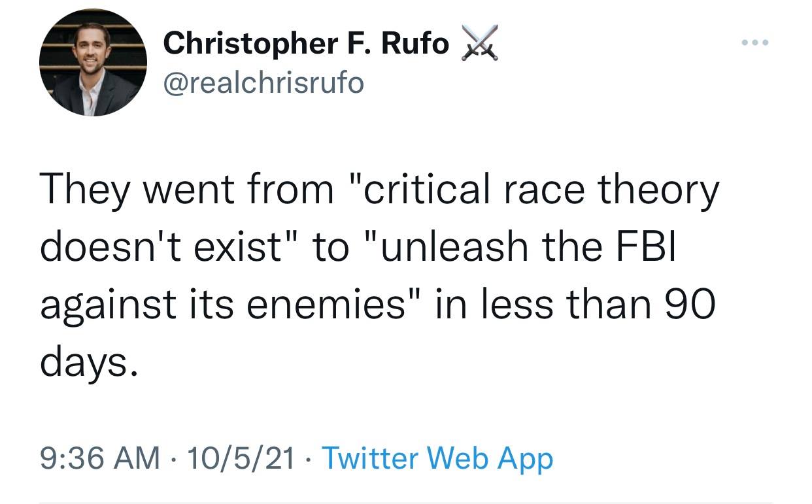812x504 pixels.
Task: Open Christopher F. Rufo's profile photo
Action: (93, 63)
